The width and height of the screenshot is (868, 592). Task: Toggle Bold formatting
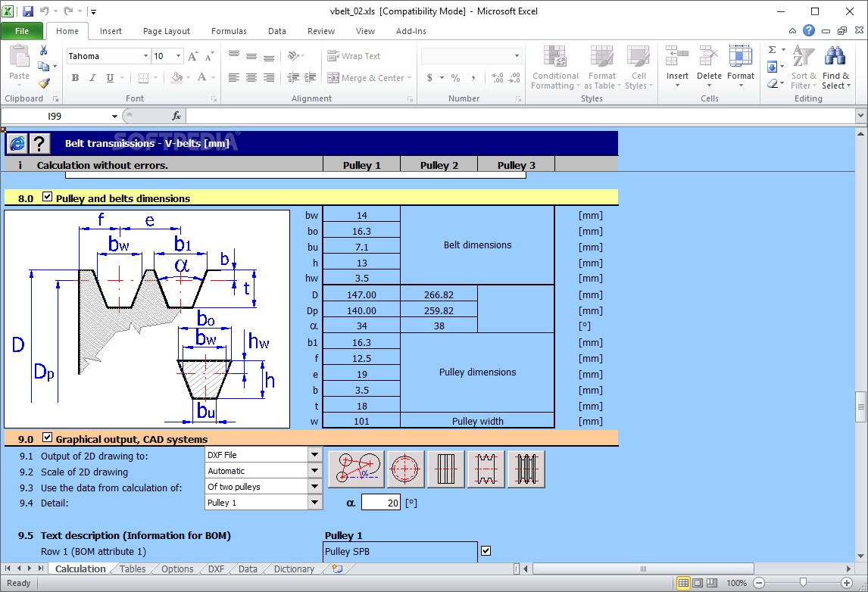coord(75,78)
